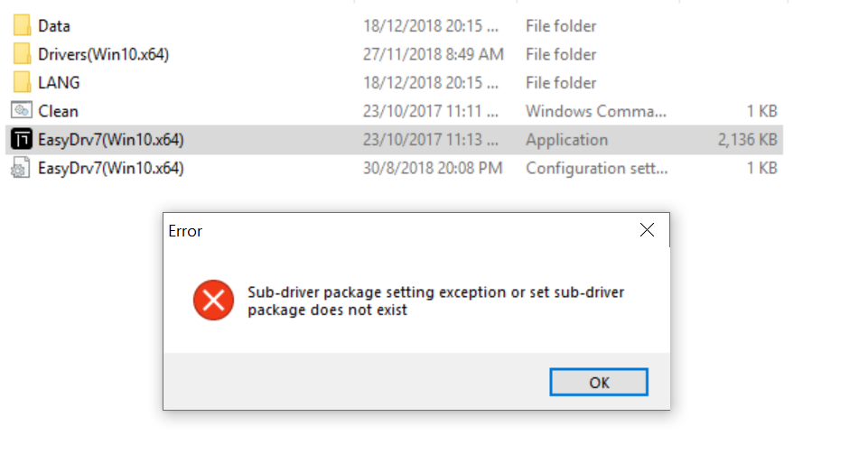Select the LANG folder icon
The image size is (868, 463).
(x=22, y=82)
